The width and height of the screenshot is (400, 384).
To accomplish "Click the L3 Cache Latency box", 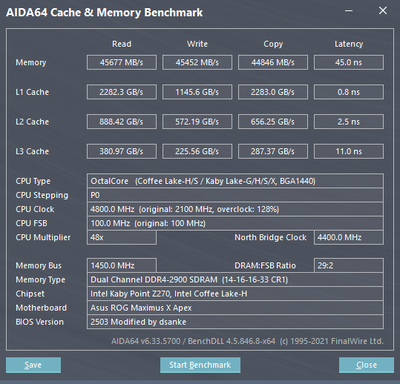I will point(349,151).
